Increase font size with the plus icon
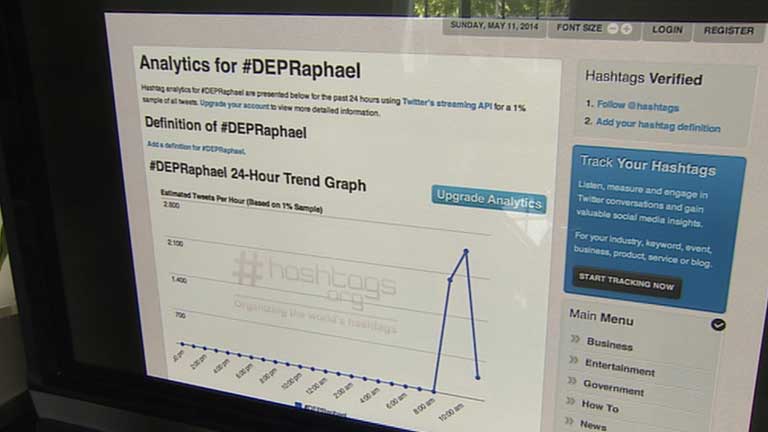 click(x=626, y=29)
